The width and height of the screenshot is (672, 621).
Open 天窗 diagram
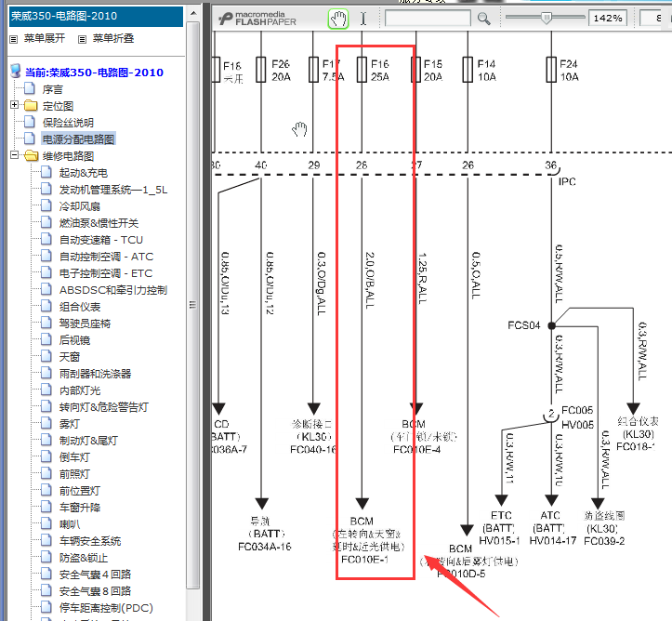click(x=70, y=357)
